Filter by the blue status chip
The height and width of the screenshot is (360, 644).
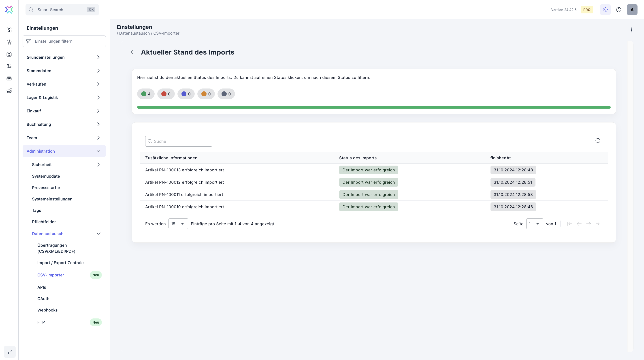pyautogui.click(x=186, y=94)
